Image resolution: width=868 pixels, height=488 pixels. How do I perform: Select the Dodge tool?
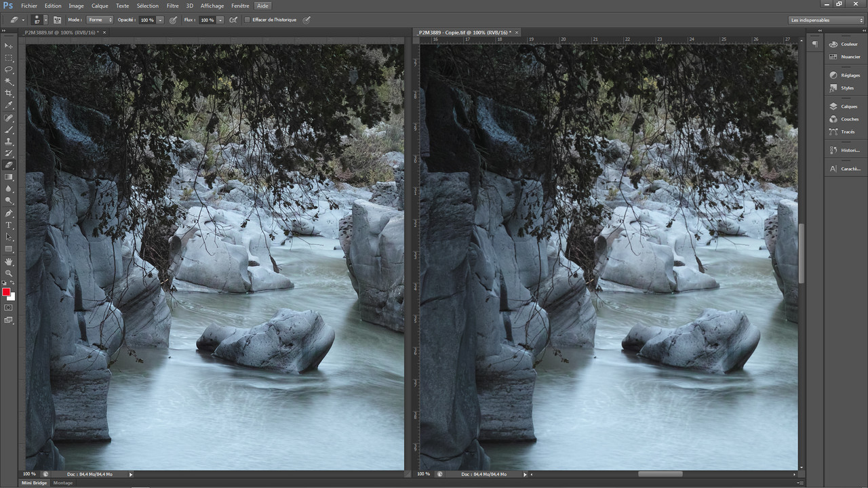(9, 201)
